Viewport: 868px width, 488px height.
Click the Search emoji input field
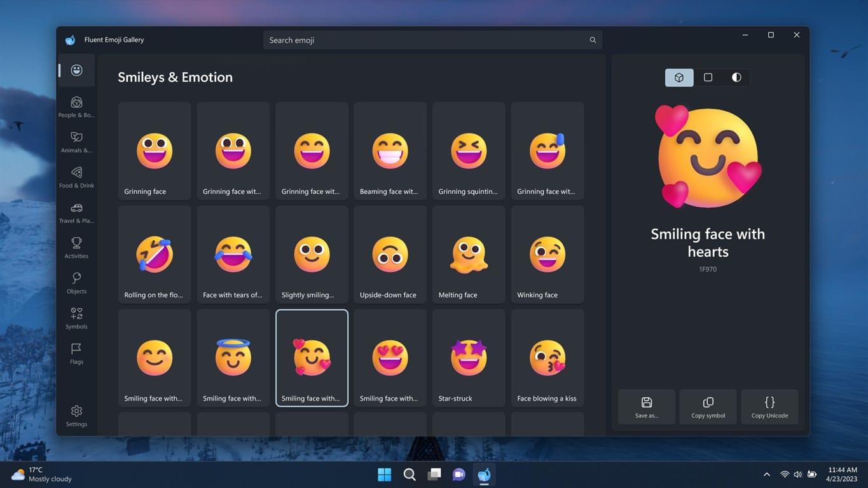click(x=432, y=39)
